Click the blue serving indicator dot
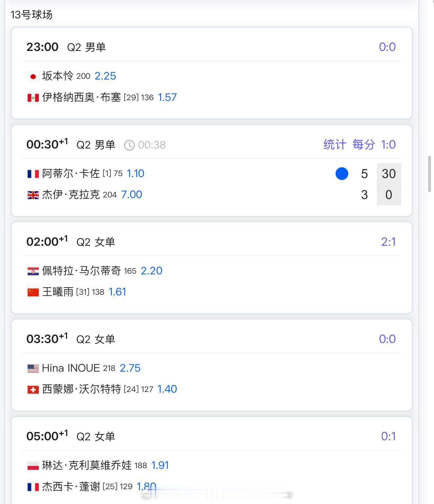Screen dimensions: 434x504 342,173
